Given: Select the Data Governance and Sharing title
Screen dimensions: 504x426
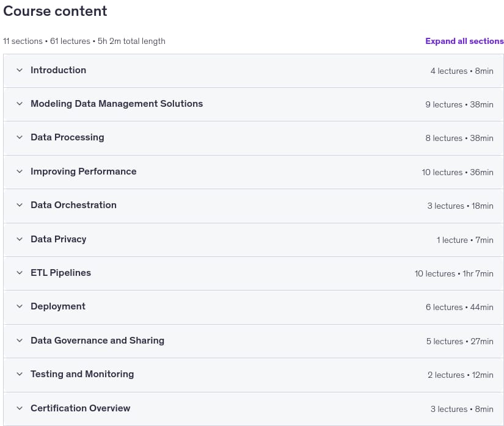Looking at the screenshot, I should [x=97, y=341].
